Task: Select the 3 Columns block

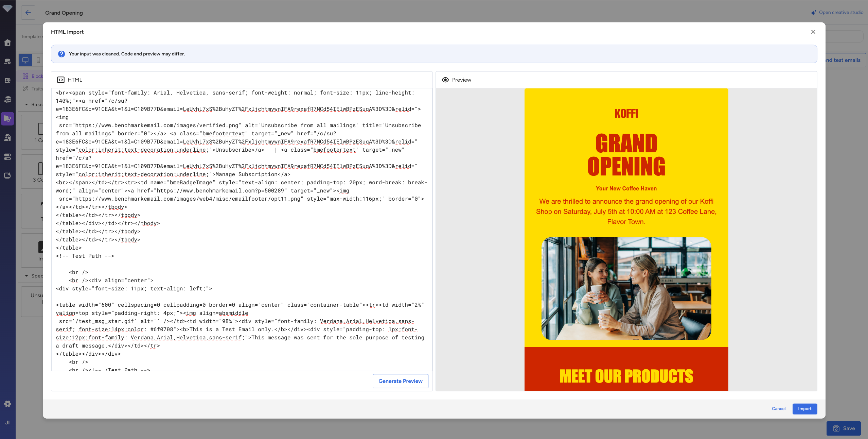Action: click(x=33, y=172)
